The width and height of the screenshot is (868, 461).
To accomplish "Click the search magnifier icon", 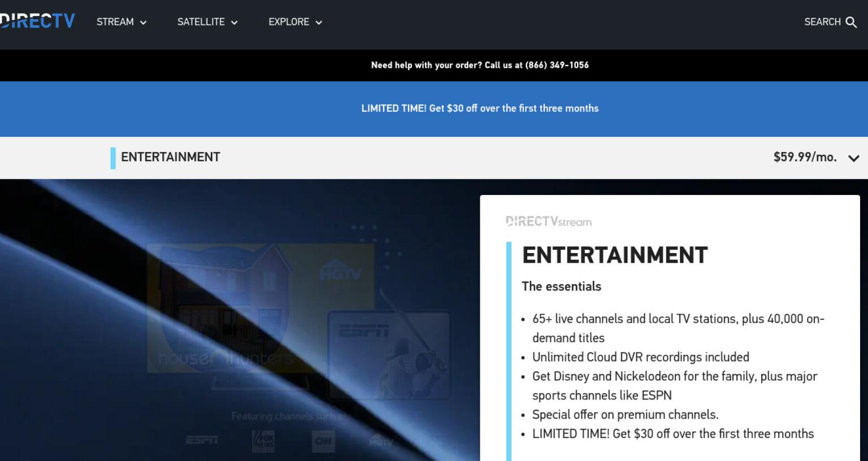I will pyautogui.click(x=851, y=22).
